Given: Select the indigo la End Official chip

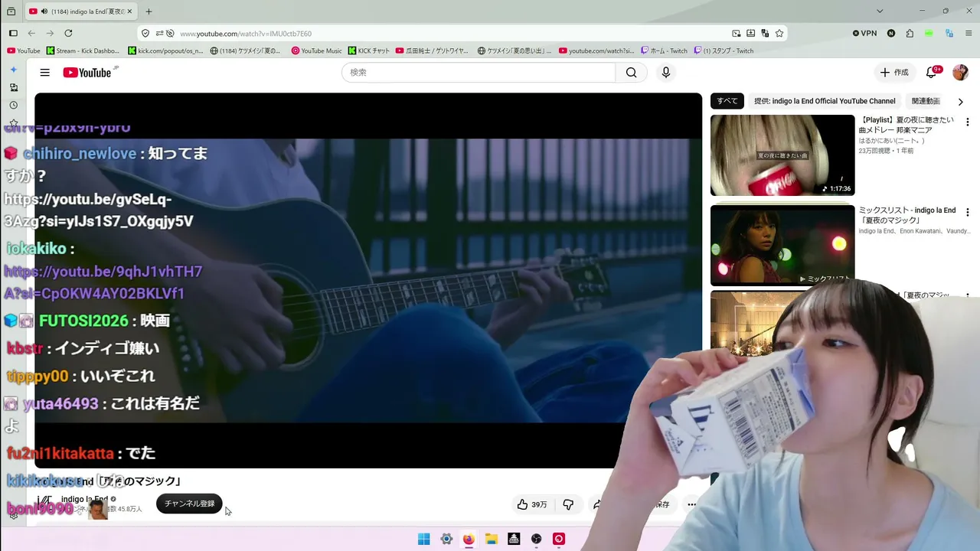Looking at the screenshot, I should (825, 101).
